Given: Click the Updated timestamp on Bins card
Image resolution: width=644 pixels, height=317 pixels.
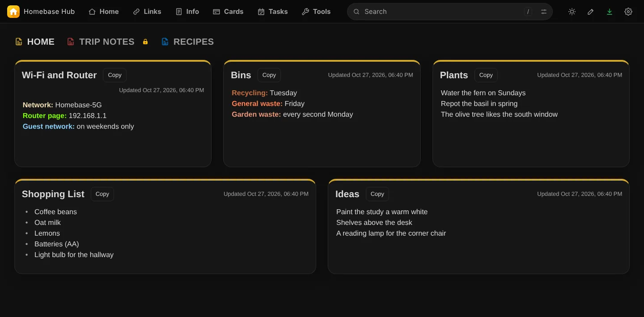Looking at the screenshot, I should [371, 75].
